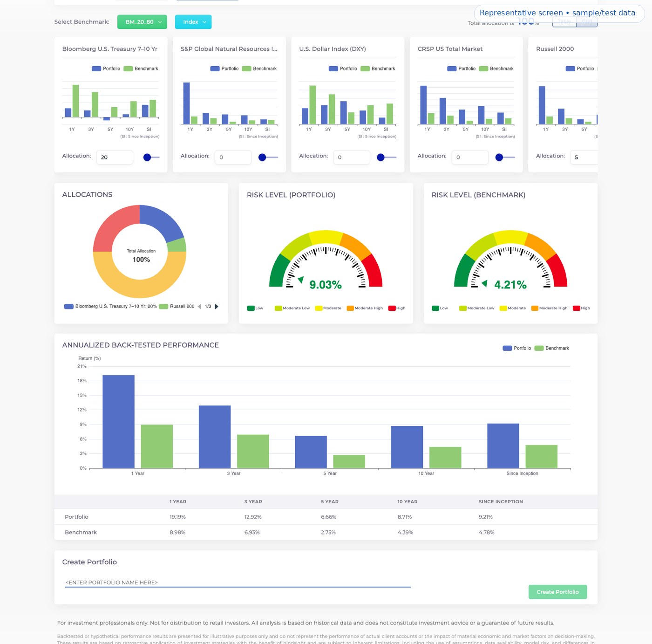This screenshot has height=644, width=652.
Task: Click Benchmark 5 Year value 2.75%
Action: tap(328, 532)
